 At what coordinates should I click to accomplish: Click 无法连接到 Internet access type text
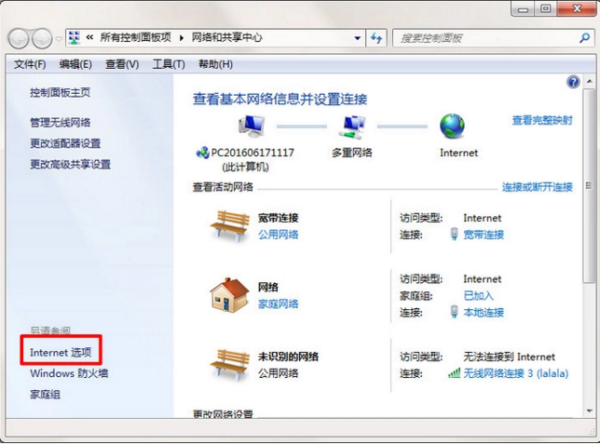point(509,357)
